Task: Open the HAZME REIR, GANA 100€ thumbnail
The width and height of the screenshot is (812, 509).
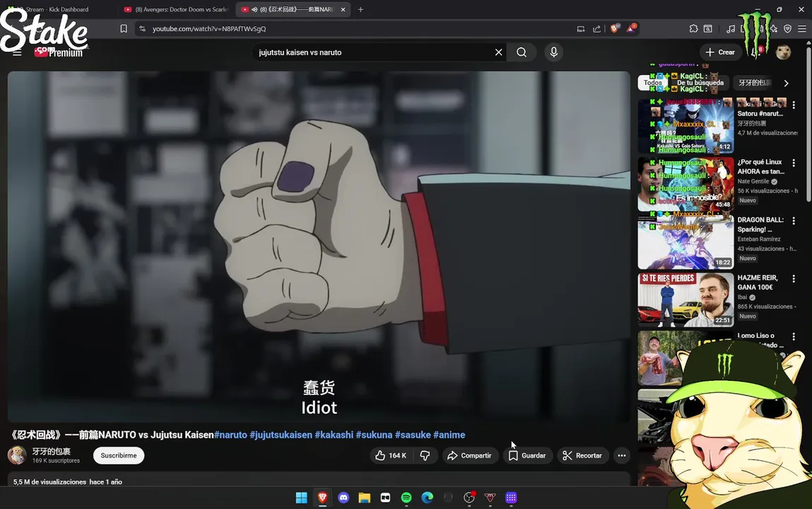Action: (x=686, y=300)
